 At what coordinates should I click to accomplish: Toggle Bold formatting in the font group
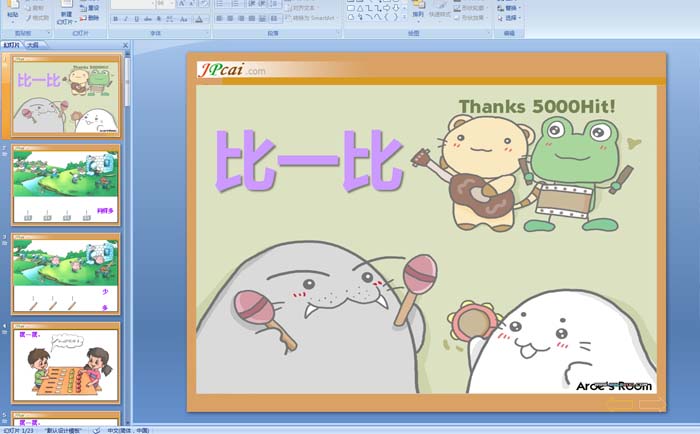[115, 18]
